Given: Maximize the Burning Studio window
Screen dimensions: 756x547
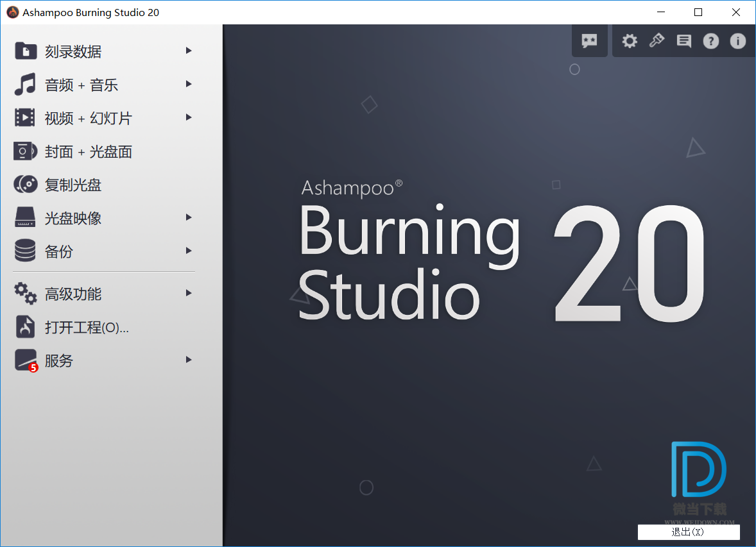Looking at the screenshot, I should [698, 13].
